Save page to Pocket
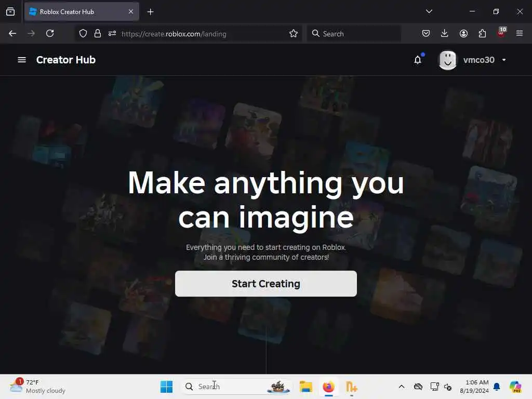The width and height of the screenshot is (532, 399). coord(426,34)
